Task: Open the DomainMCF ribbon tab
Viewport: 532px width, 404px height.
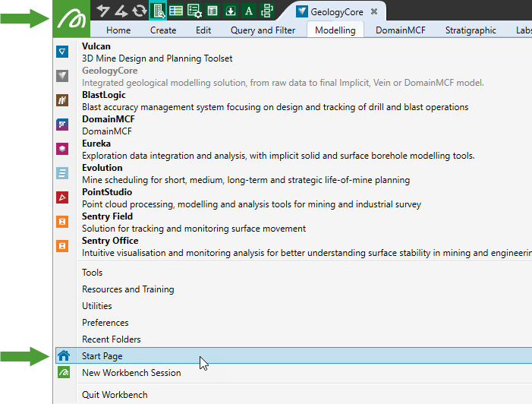Action: [x=401, y=30]
